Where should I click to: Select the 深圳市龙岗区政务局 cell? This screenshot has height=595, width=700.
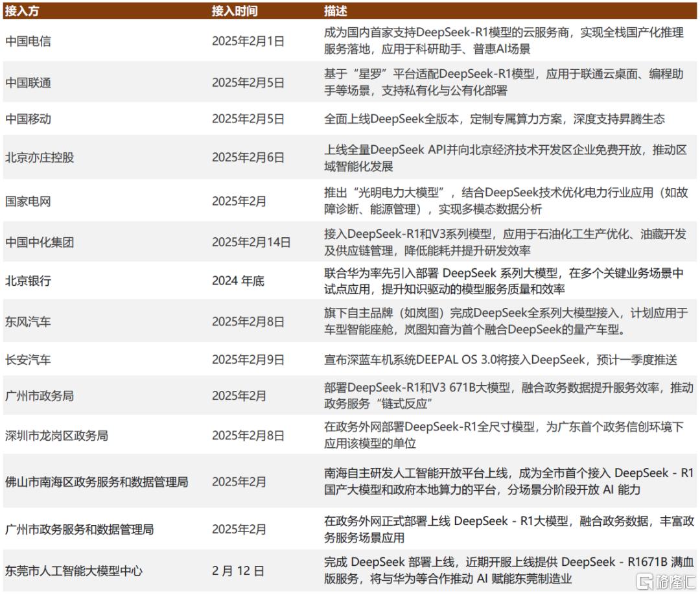click(56, 435)
